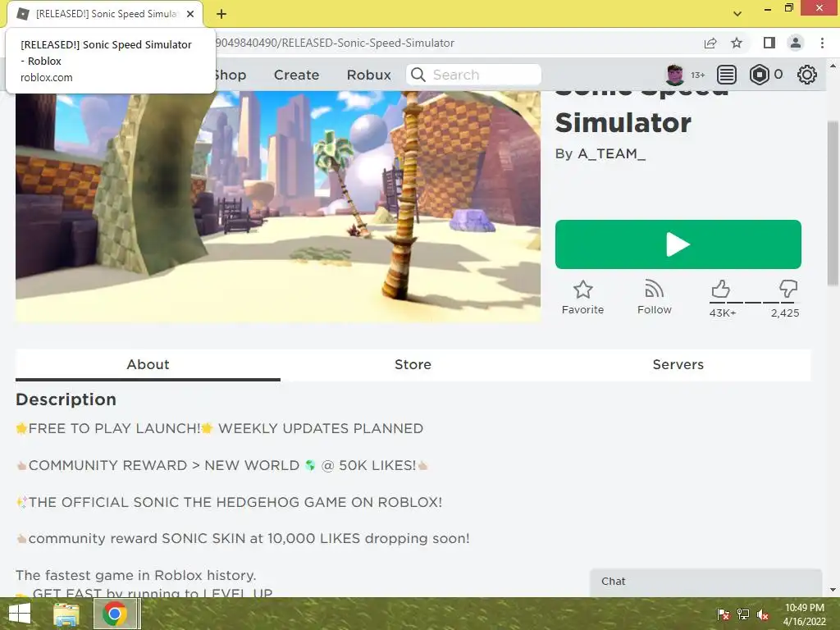Open the Roblox settings gear
This screenshot has width=840, height=630.
click(807, 75)
